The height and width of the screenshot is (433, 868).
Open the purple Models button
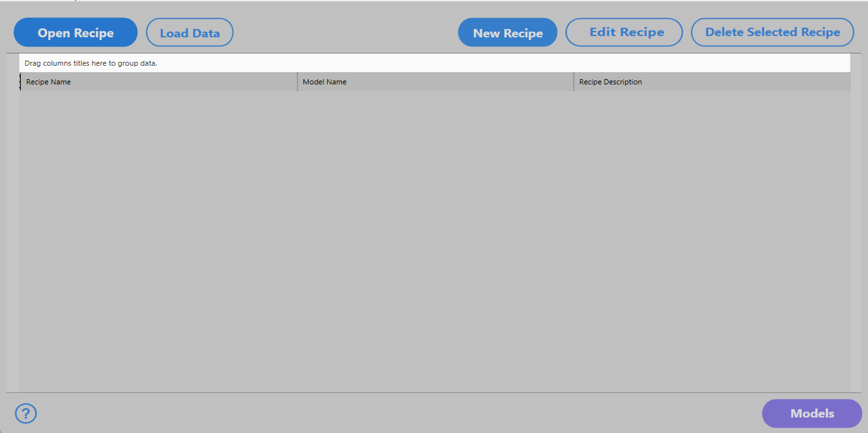(811, 414)
